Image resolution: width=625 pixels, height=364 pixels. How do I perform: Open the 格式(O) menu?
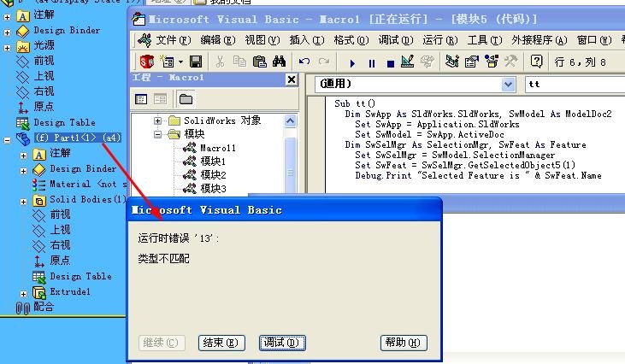click(351, 40)
